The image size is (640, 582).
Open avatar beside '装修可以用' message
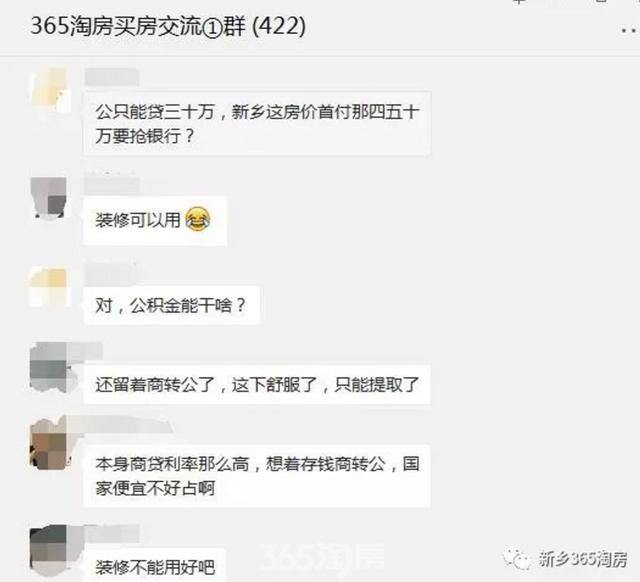point(49,198)
